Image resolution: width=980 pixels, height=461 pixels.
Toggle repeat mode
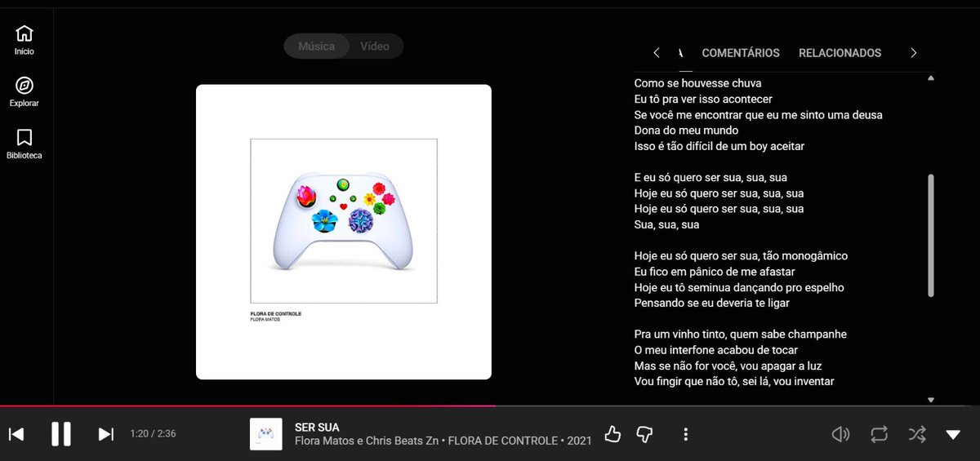point(879,434)
